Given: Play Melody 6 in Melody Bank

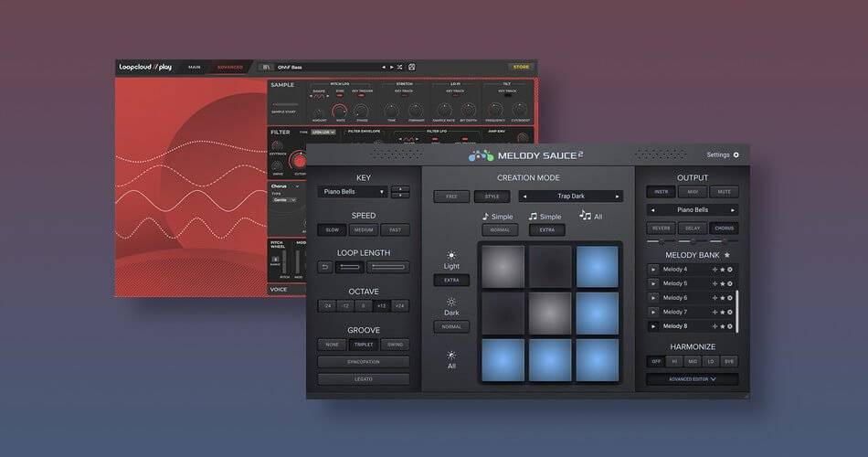Looking at the screenshot, I should [x=653, y=298].
